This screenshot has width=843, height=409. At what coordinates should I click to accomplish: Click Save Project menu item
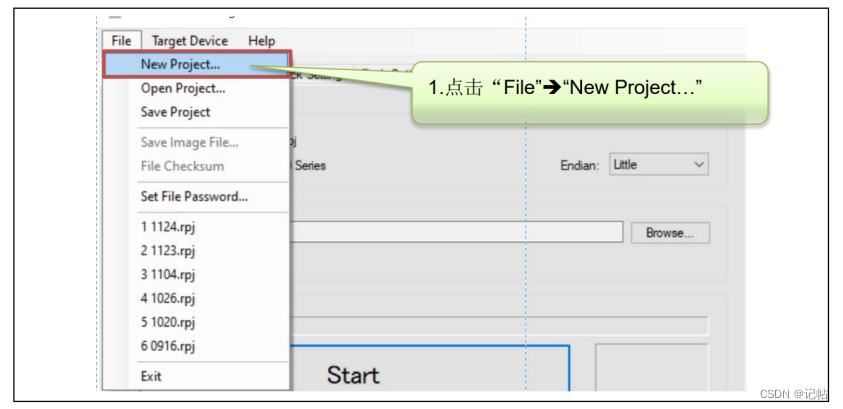175,112
